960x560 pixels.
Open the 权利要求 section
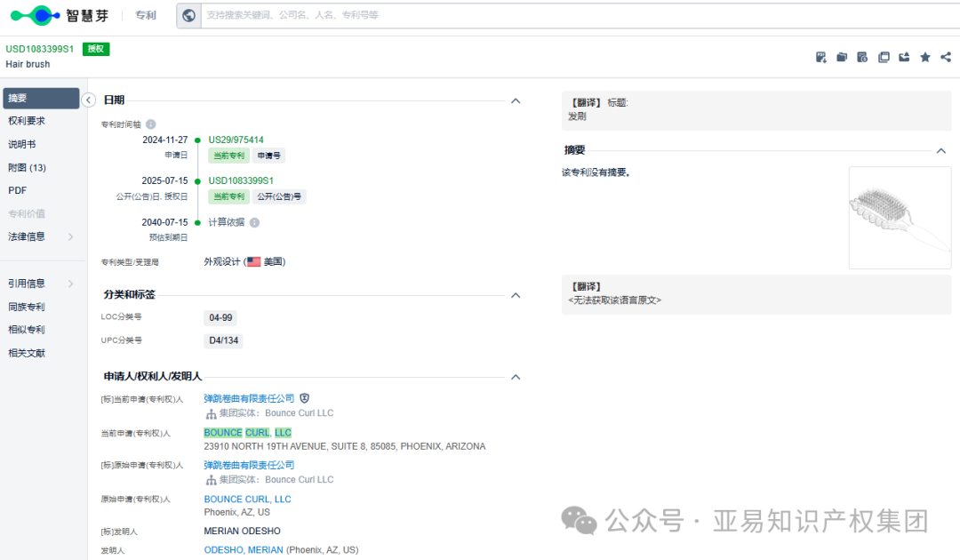coord(29,121)
